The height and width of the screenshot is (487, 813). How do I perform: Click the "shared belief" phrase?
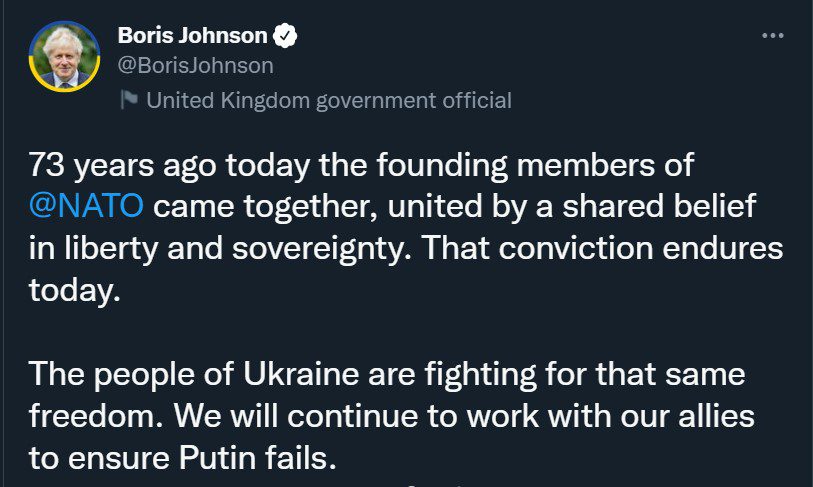point(659,206)
